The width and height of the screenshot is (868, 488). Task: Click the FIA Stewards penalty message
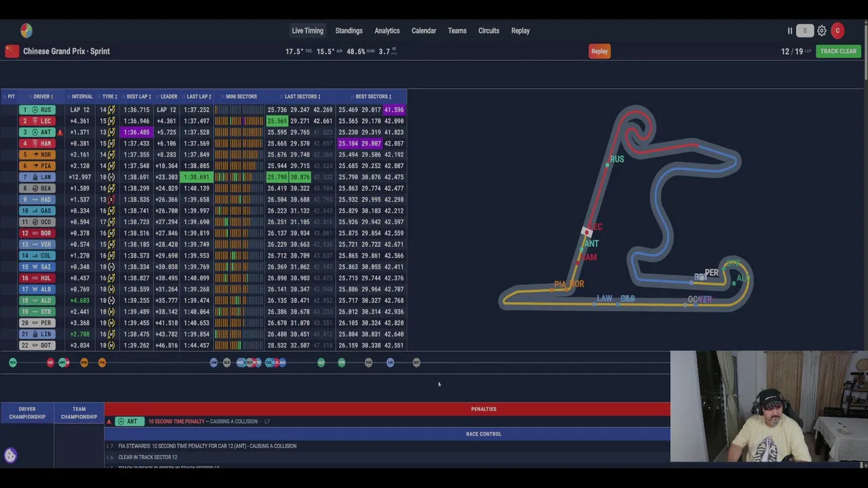(208, 446)
